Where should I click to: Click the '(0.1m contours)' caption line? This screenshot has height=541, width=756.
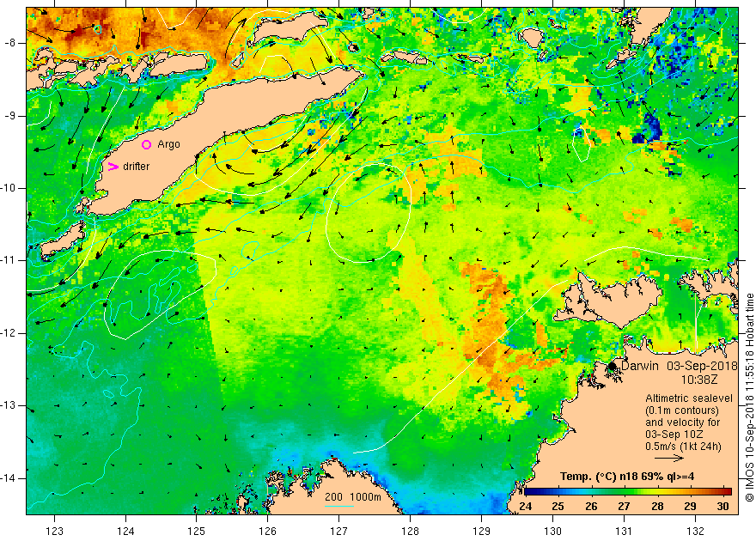[682, 410]
